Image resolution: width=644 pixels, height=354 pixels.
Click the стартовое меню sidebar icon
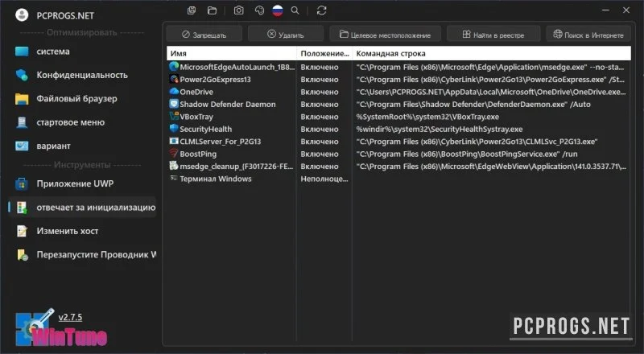pyautogui.click(x=22, y=122)
